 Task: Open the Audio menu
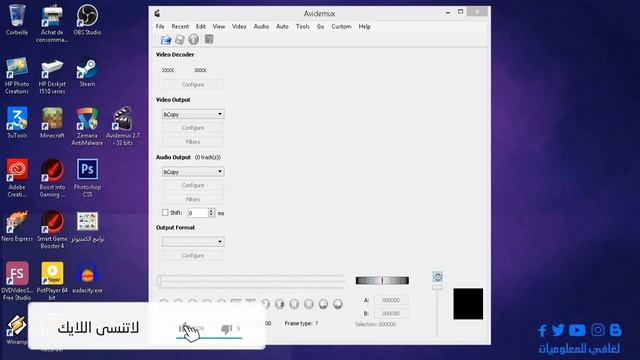[261, 27]
